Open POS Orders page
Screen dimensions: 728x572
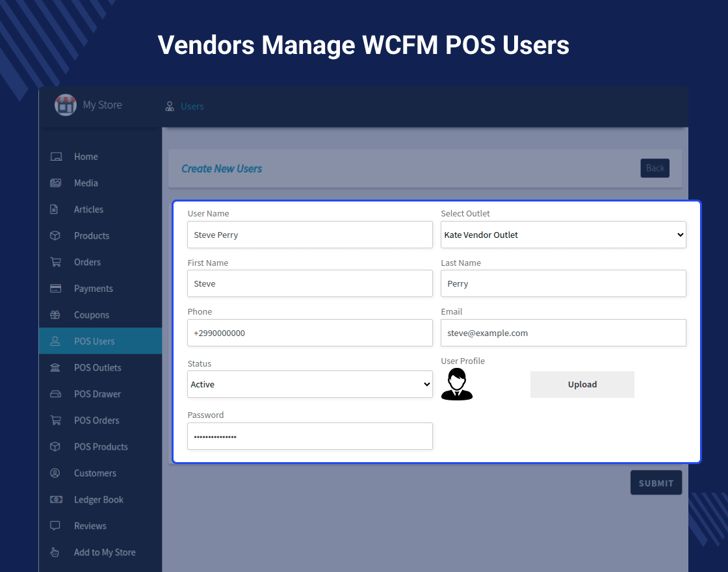[101, 420]
